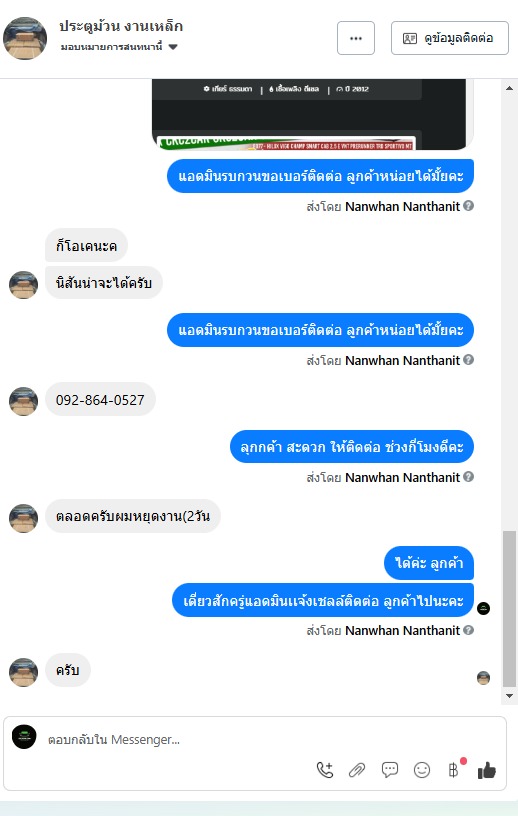This screenshot has height=816, width=518.
Task: Open the three-dot more options menu
Action: coord(356,38)
